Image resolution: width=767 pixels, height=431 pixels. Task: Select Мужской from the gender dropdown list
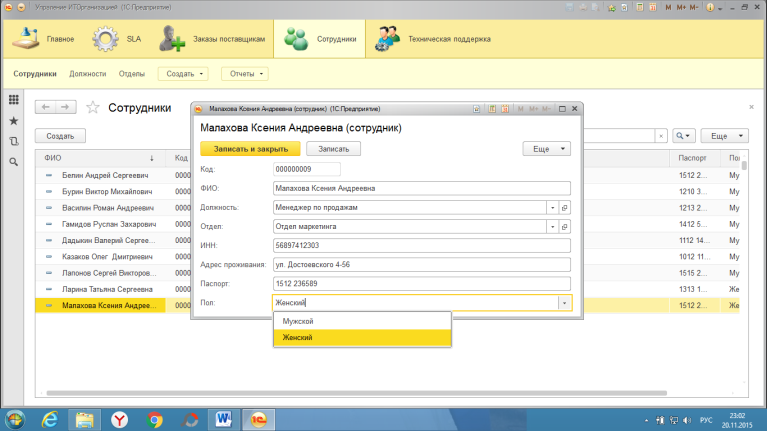(298, 321)
